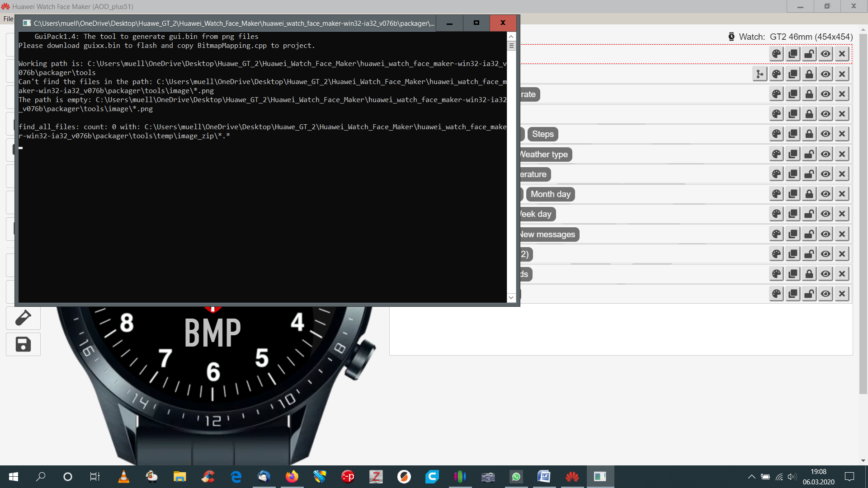Click the Week day tag
This screenshot has height=488, width=868.
click(538, 214)
